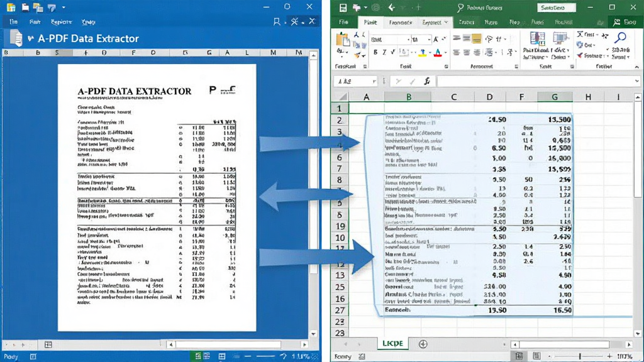Click the magnifier Find icon in Excel ribbon
The height and width of the screenshot is (362, 644).
click(620, 38)
